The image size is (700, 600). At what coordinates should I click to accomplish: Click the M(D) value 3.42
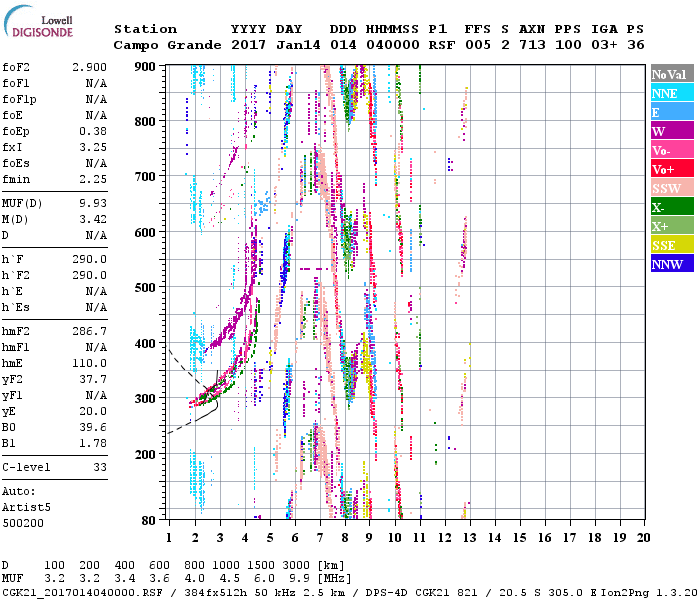coord(93,220)
